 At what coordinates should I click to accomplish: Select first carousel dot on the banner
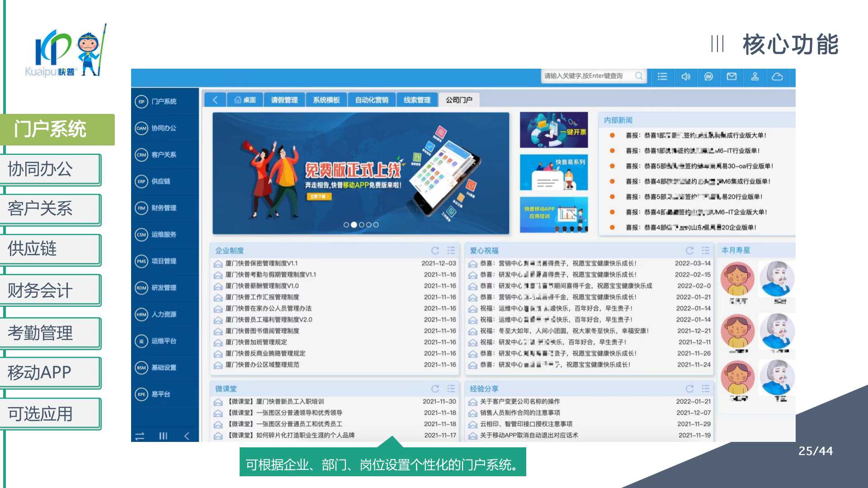[x=346, y=225]
